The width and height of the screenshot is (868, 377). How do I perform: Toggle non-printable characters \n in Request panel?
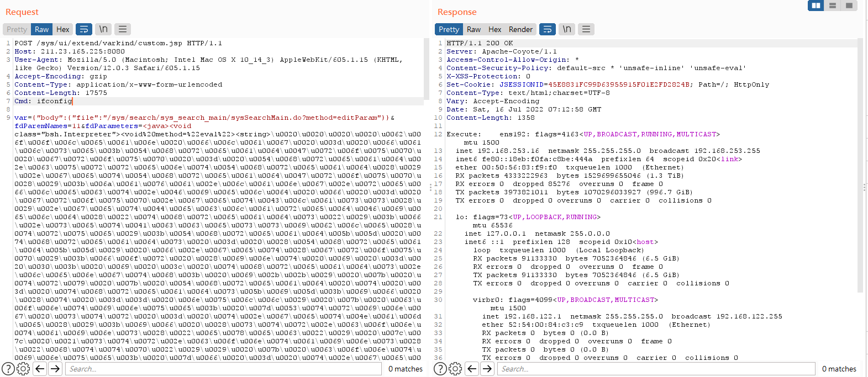103,29
